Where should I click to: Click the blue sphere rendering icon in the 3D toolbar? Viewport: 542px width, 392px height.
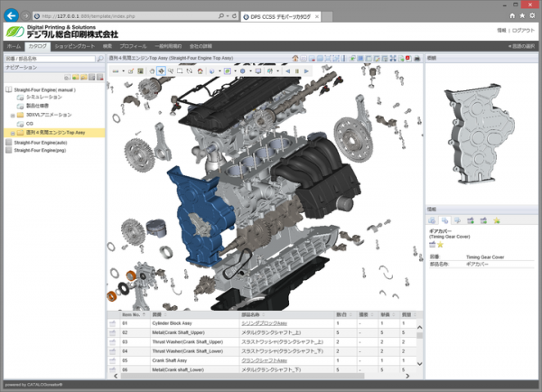[243, 71]
